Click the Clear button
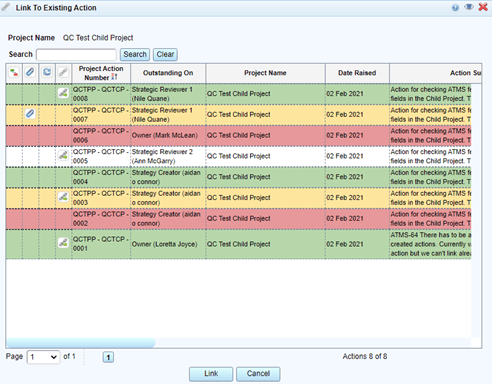492x384 pixels. point(165,54)
